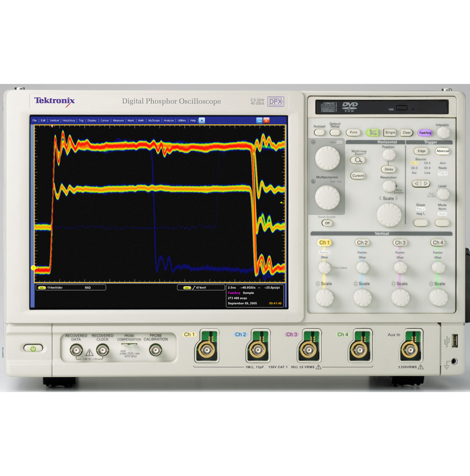Image resolution: width=470 pixels, height=476 pixels.
Task: Click the trigger source left arrow
Action: [417, 183]
